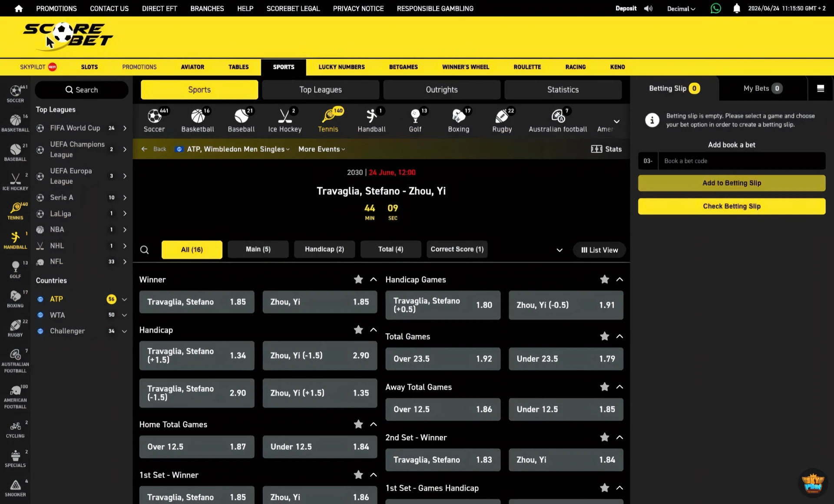Go back using the Back arrow
The image size is (834, 504).
154,149
